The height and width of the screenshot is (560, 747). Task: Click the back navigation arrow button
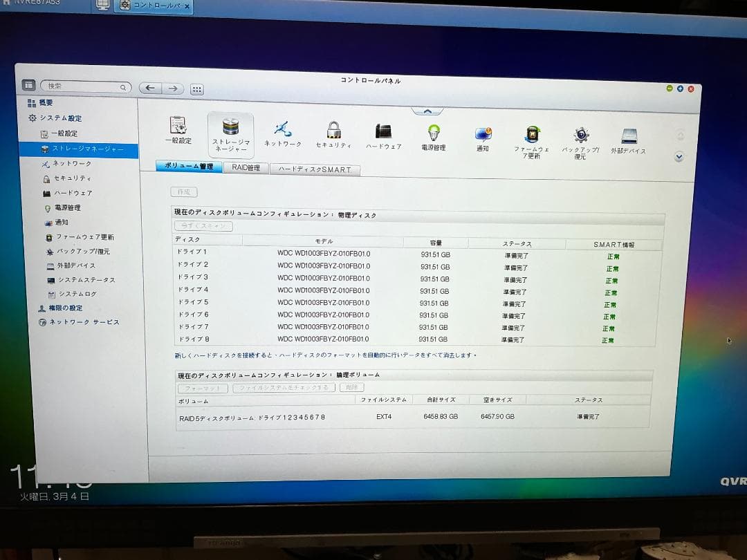pyautogui.click(x=151, y=87)
